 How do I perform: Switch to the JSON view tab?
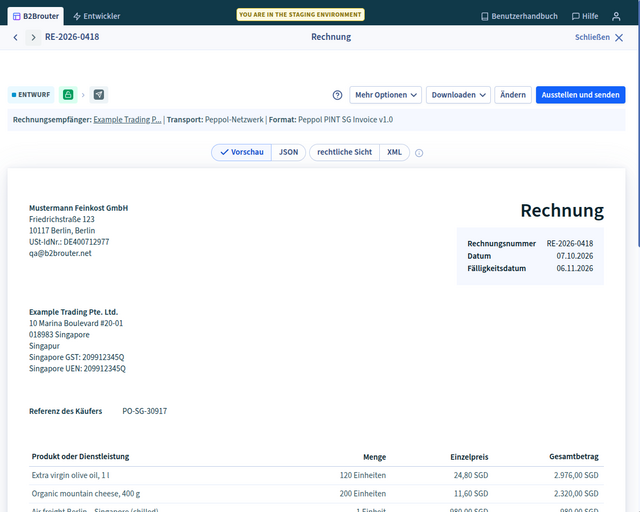(x=289, y=152)
